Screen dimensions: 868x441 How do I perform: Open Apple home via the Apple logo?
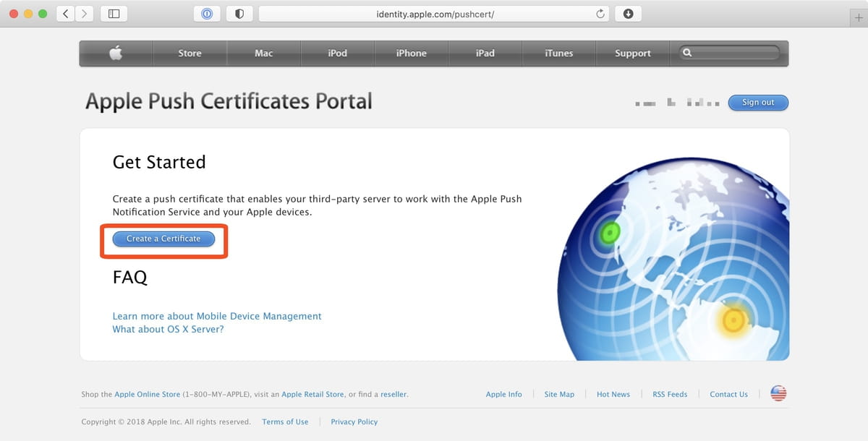coord(116,53)
